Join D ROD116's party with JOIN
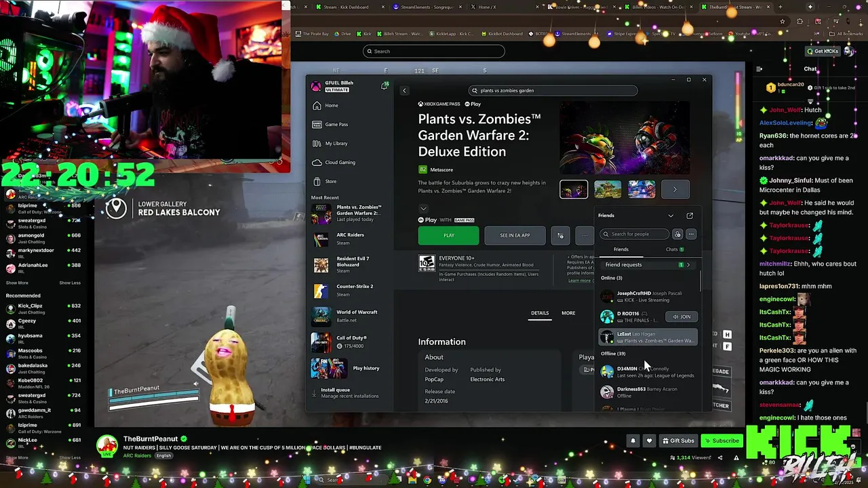868x488 pixels. pos(682,317)
